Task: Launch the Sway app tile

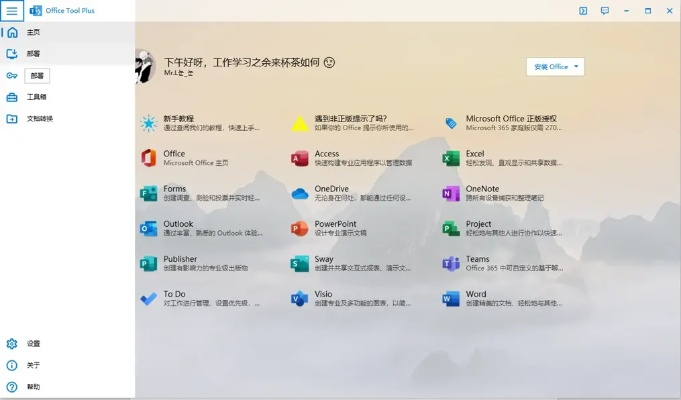Action: pos(351,264)
